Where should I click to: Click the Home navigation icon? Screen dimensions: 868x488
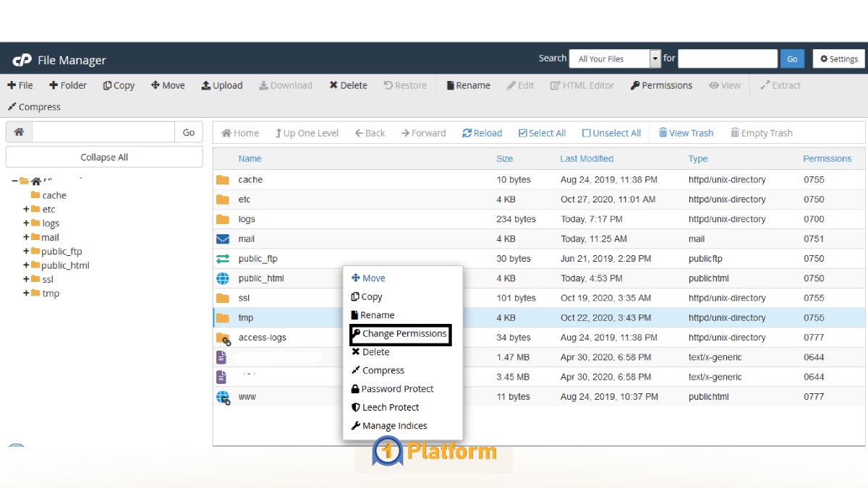pos(239,133)
